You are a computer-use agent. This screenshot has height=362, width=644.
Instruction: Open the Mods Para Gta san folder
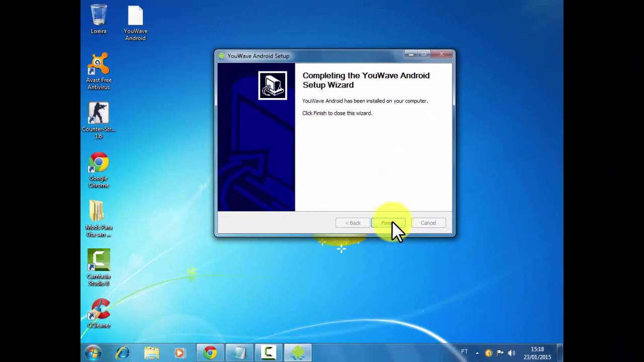pos(99,219)
